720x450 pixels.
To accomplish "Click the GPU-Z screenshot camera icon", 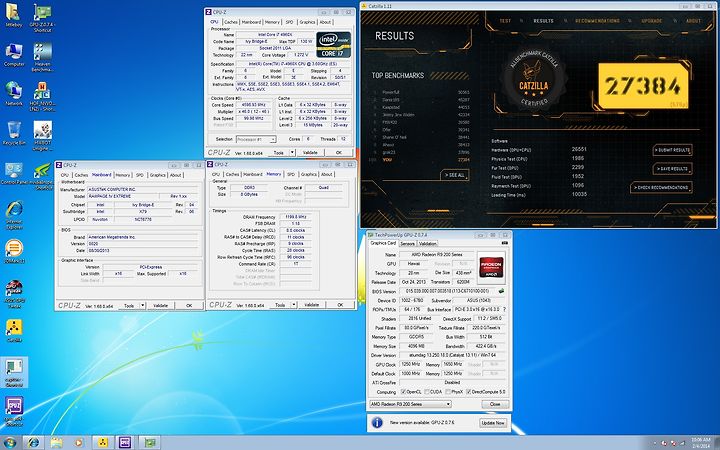I will tap(505, 243).
